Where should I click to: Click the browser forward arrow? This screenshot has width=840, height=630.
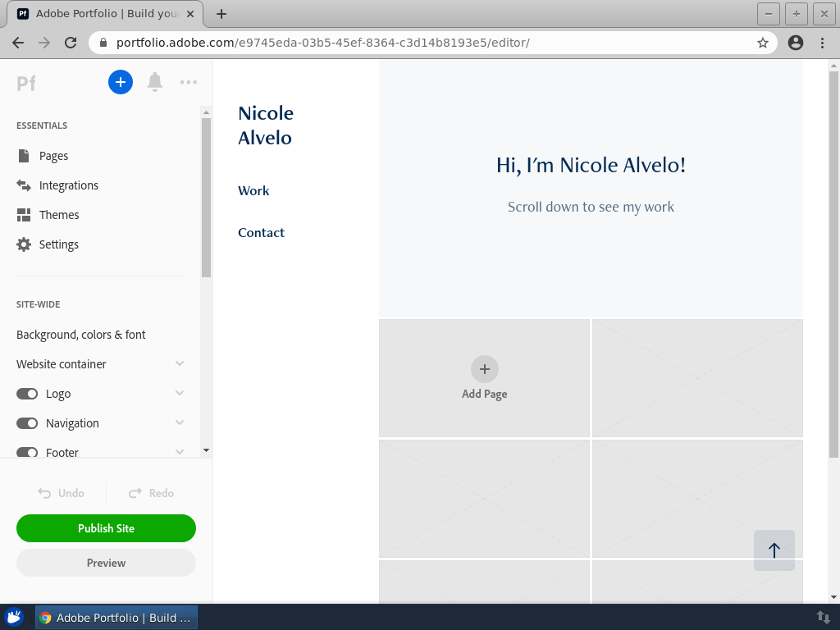click(44, 43)
